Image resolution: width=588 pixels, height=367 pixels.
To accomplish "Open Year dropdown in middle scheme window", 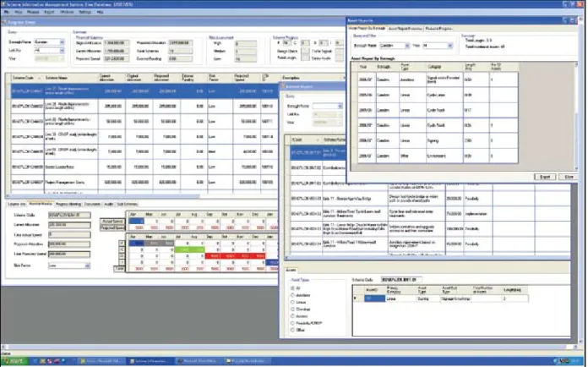I will coord(340,123).
